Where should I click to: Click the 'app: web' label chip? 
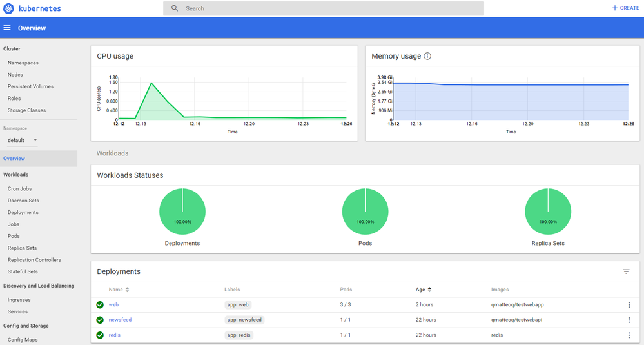(238, 305)
